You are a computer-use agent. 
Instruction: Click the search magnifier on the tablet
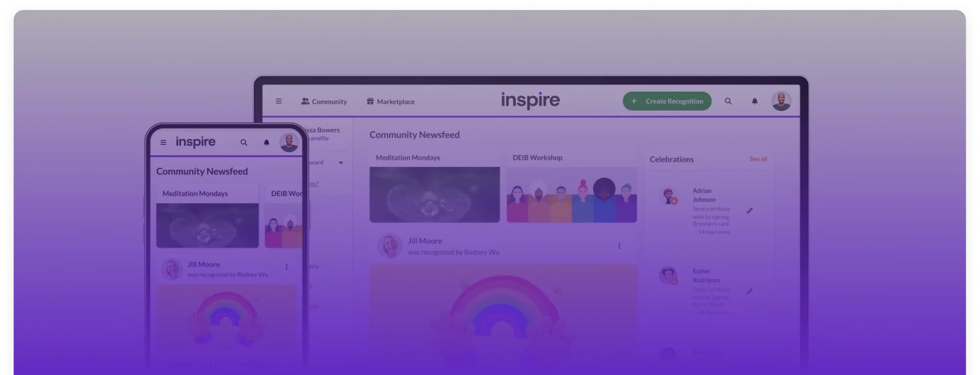(728, 101)
